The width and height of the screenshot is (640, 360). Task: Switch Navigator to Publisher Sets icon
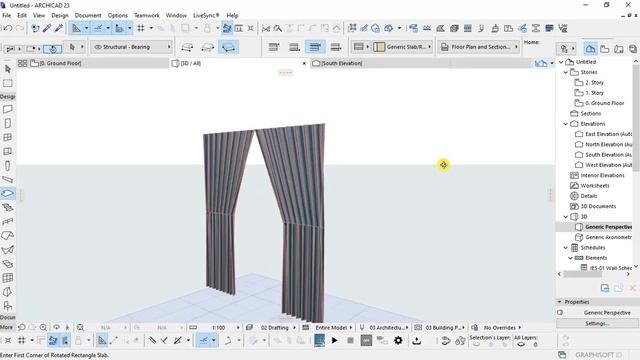633,49
